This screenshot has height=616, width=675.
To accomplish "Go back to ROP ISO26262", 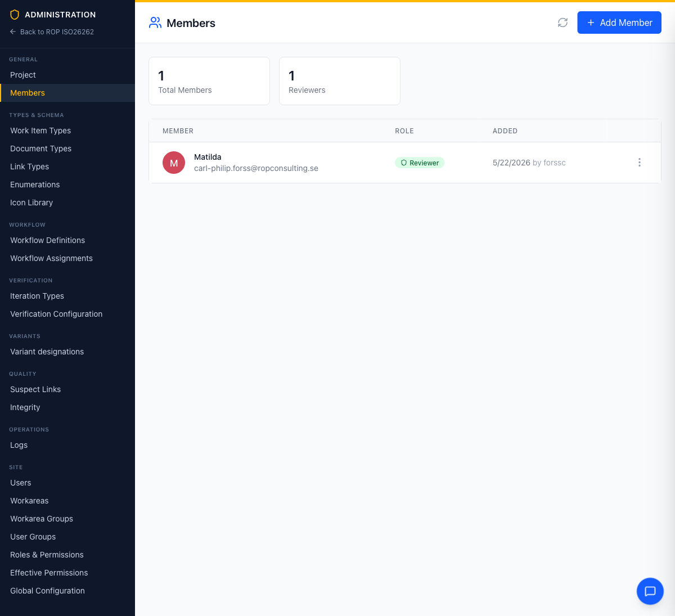I will [x=52, y=32].
